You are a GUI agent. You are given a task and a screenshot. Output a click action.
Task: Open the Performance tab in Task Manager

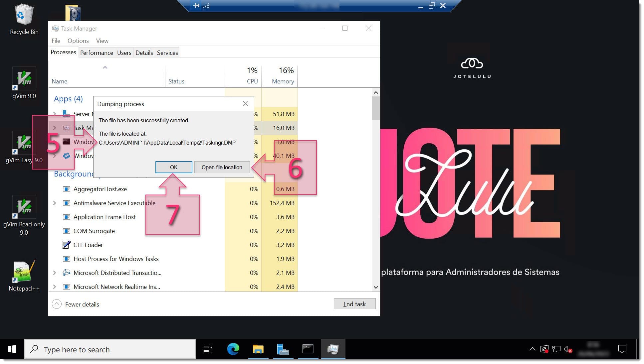point(97,52)
